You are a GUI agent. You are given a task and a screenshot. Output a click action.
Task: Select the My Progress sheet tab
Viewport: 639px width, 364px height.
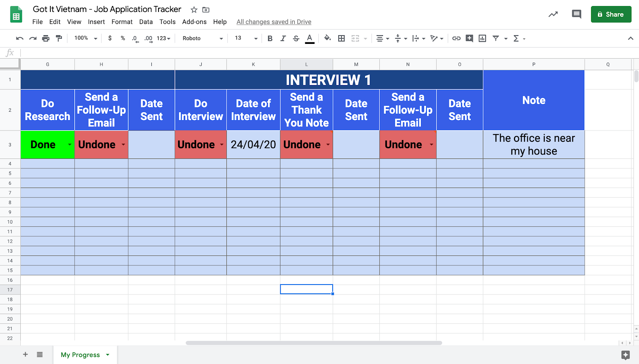tap(80, 355)
